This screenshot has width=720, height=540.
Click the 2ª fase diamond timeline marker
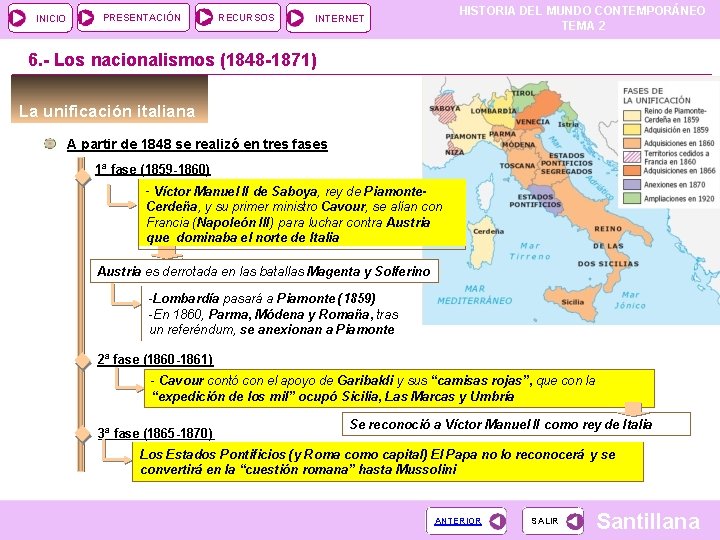83,361
